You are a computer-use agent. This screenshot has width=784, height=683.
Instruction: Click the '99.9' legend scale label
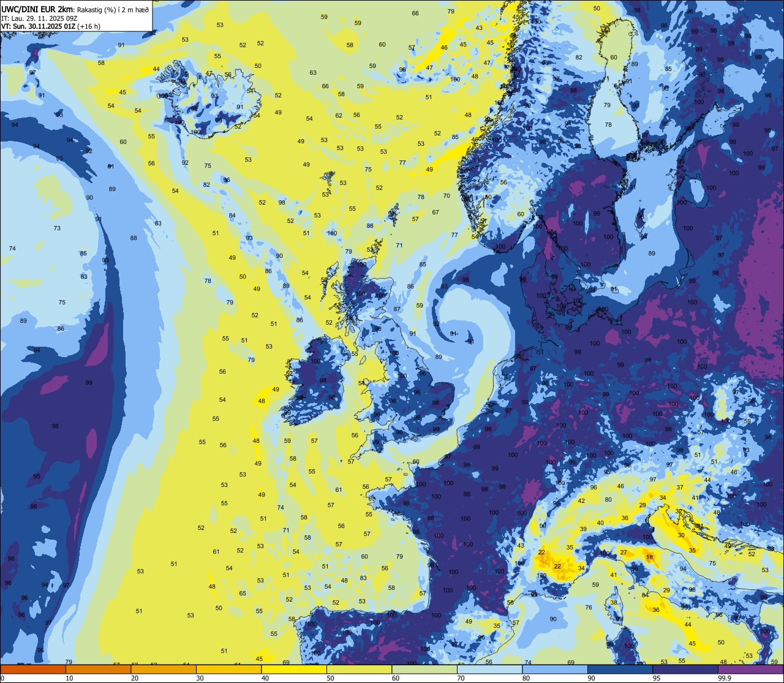pyautogui.click(x=725, y=678)
